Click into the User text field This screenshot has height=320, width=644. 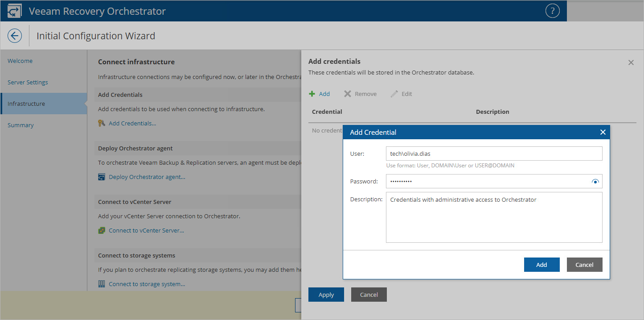[494, 154]
